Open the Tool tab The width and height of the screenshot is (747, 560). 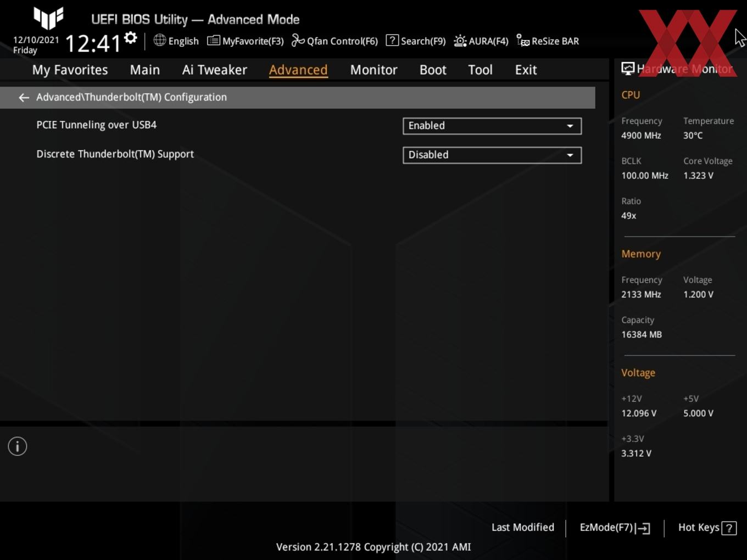coord(480,70)
